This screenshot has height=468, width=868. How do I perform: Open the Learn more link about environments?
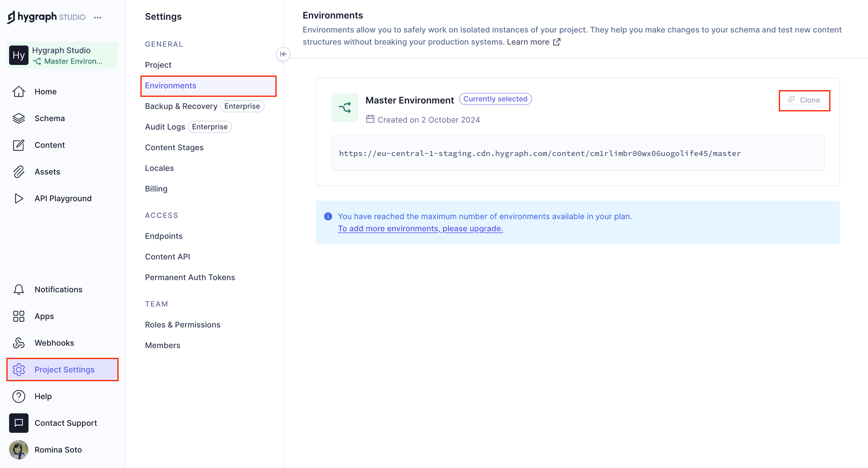click(x=528, y=42)
